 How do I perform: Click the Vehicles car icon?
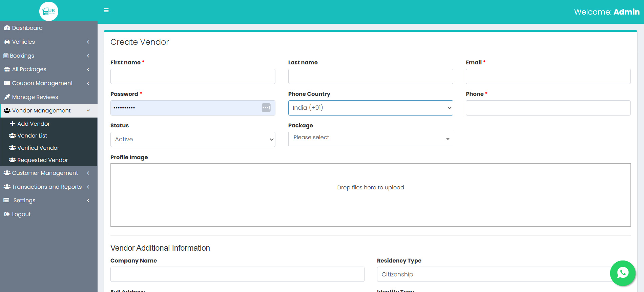click(x=7, y=42)
